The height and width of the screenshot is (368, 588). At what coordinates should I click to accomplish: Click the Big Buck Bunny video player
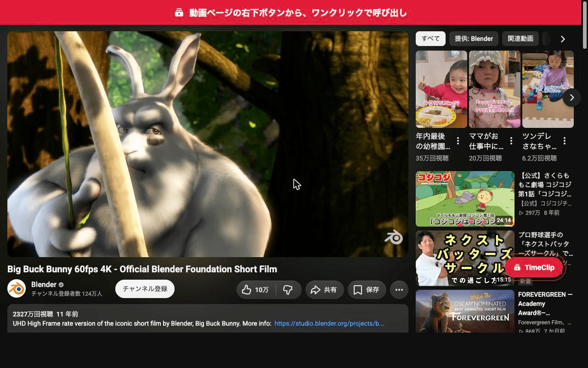(x=208, y=144)
